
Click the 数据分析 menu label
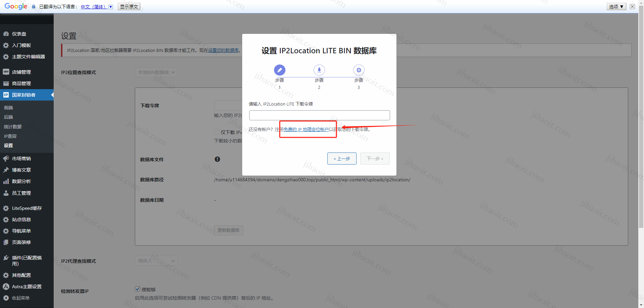point(21,181)
